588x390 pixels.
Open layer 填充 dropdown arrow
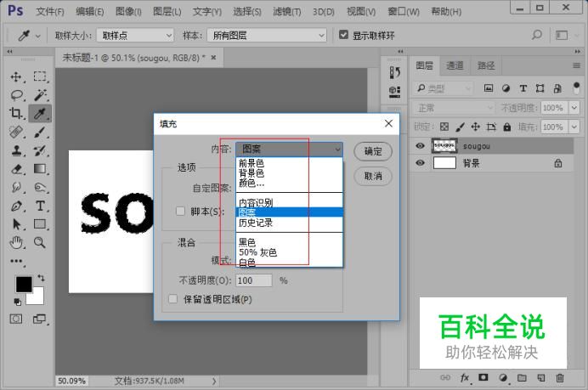pos(574,127)
